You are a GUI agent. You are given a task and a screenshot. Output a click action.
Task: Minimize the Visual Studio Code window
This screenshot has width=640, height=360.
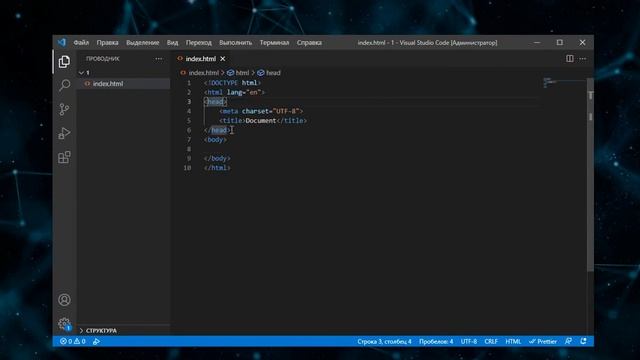[x=537, y=42]
